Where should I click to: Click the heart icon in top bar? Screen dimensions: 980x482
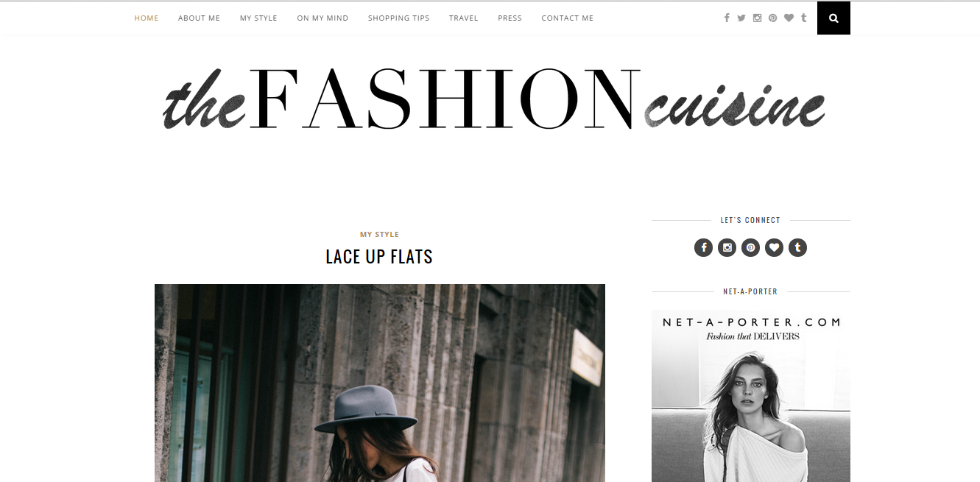click(789, 18)
